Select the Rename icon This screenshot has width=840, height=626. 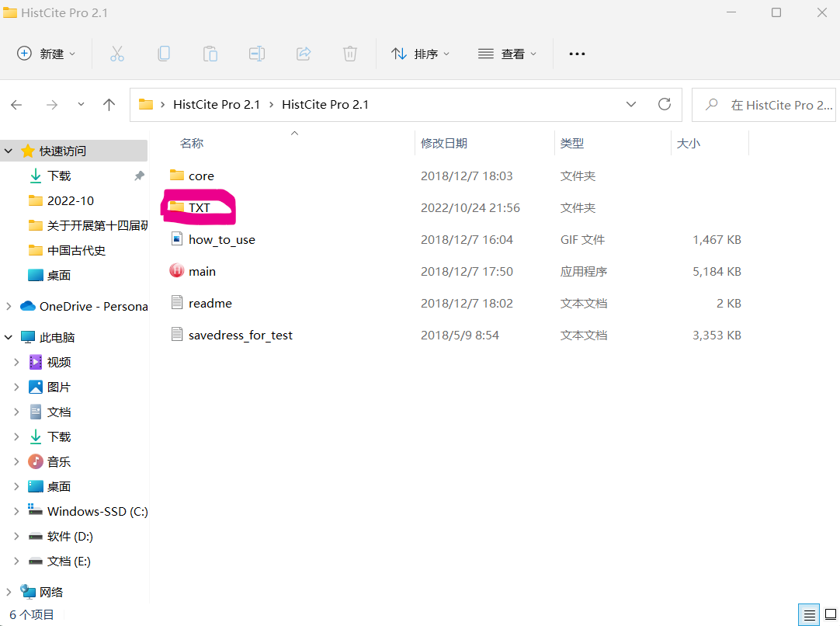[257, 53]
